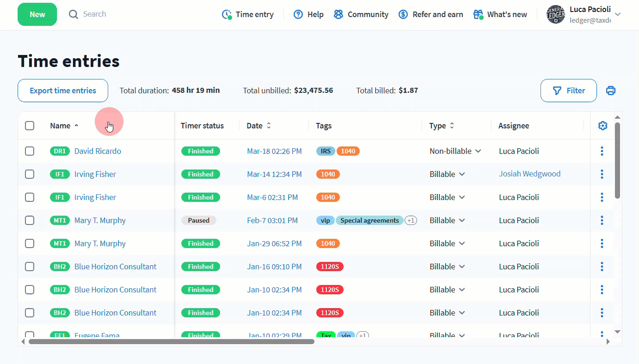Open three-dot menu for Paused Mary T. Murphy entry

pyautogui.click(x=602, y=220)
